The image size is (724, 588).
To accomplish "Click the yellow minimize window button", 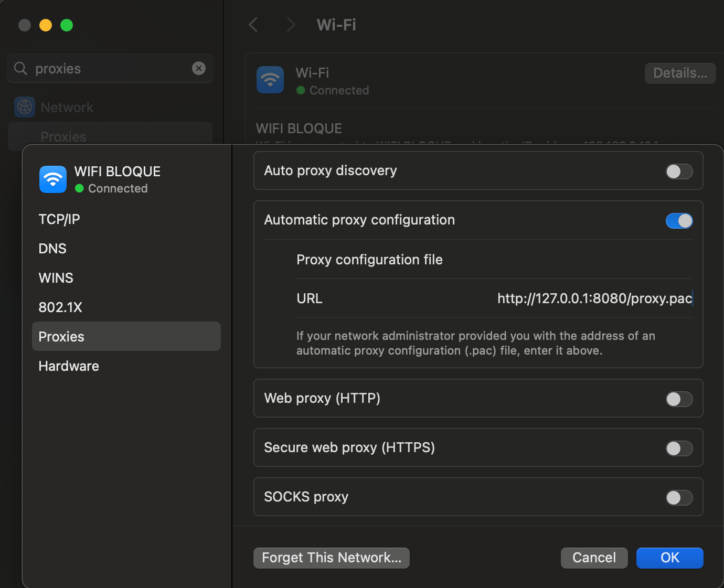I will pos(46,25).
